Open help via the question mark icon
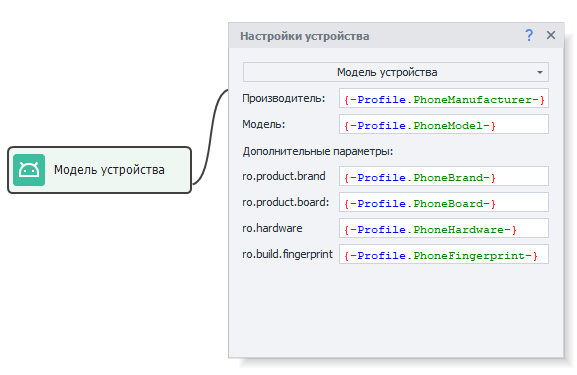The image size is (577, 375). click(x=529, y=35)
